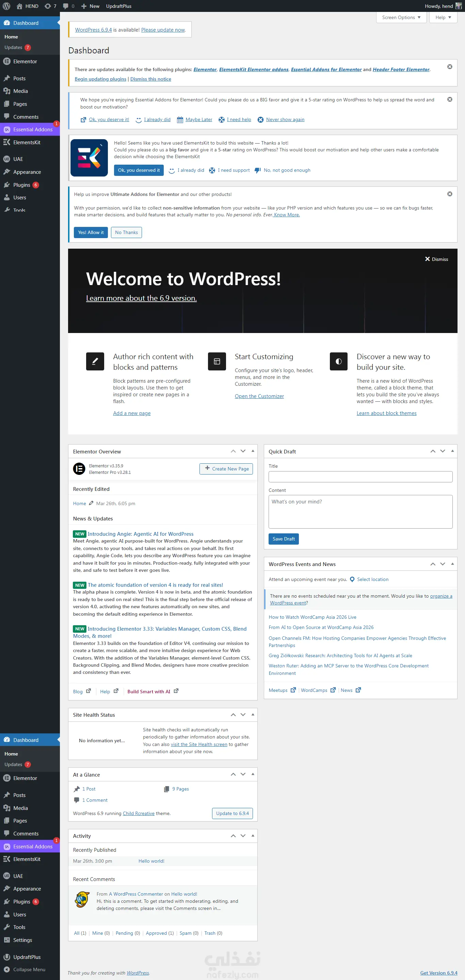Toggle the Activity panel

point(253,836)
